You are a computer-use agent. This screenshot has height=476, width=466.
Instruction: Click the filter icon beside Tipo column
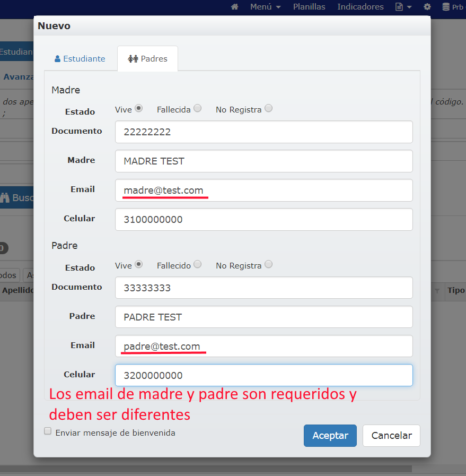pyautogui.click(x=437, y=291)
